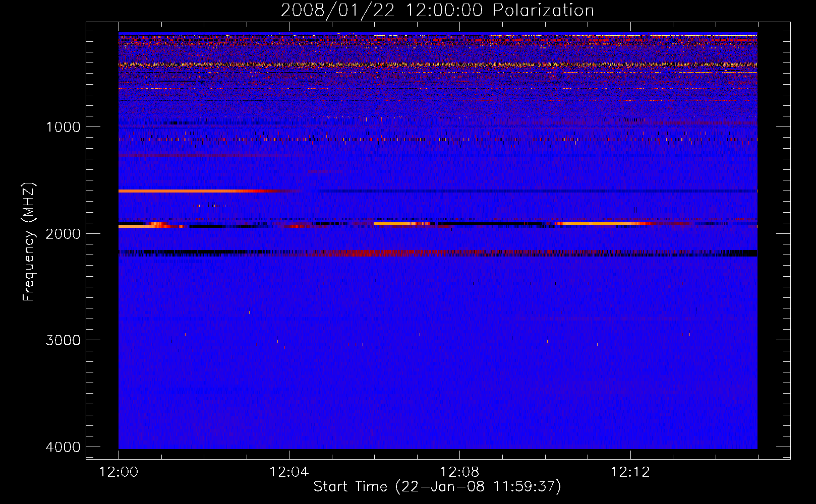Click the 12:00 time tick label
The image size is (816, 504).
119,472
